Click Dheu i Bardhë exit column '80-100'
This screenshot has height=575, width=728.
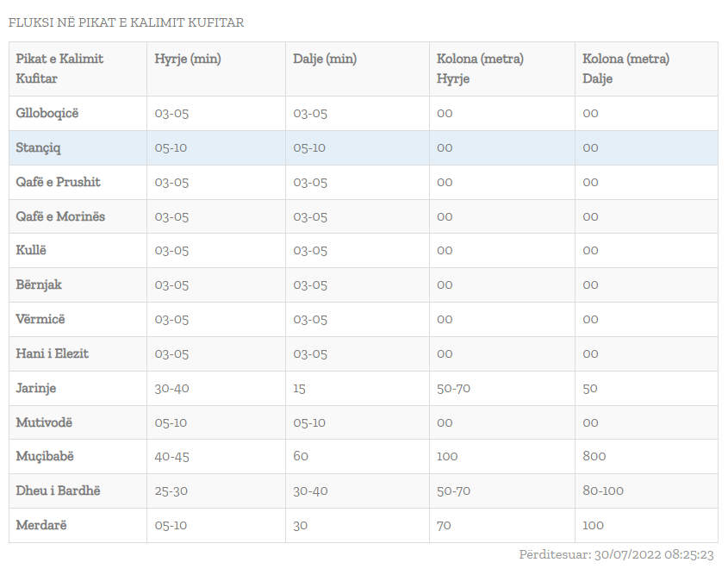603,491
